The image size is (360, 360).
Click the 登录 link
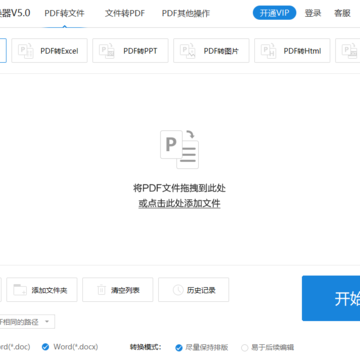[x=313, y=13]
